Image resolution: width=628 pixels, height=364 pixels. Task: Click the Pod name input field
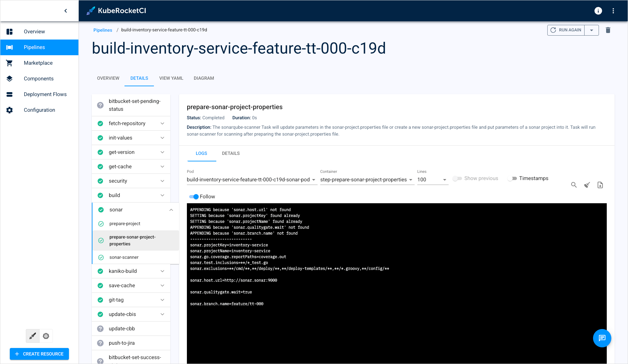tap(252, 179)
